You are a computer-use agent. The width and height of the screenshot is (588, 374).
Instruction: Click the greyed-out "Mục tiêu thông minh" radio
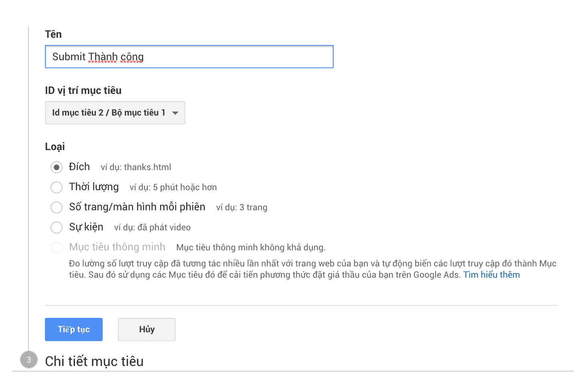(x=57, y=247)
